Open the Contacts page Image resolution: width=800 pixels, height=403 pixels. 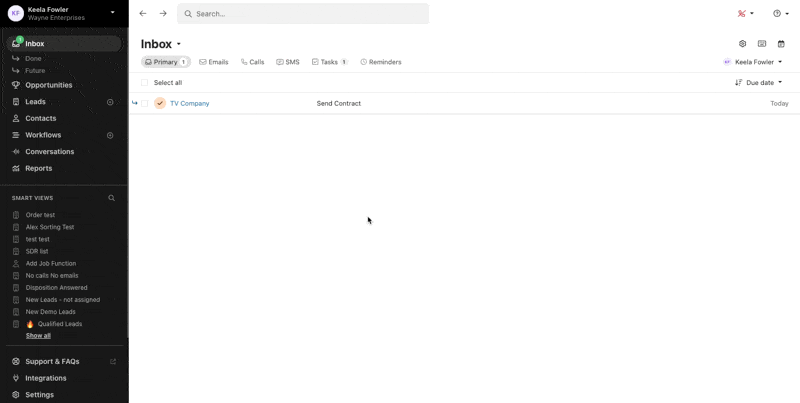41,118
